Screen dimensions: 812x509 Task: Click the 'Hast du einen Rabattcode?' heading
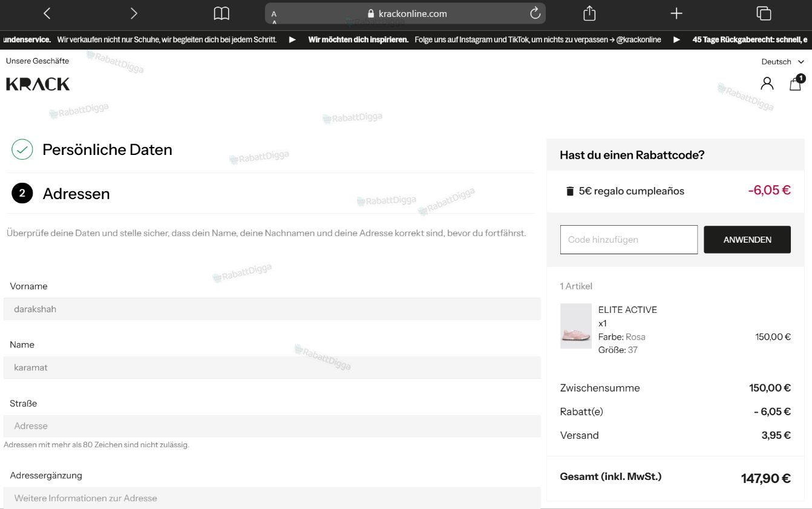(x=632, y=155)
